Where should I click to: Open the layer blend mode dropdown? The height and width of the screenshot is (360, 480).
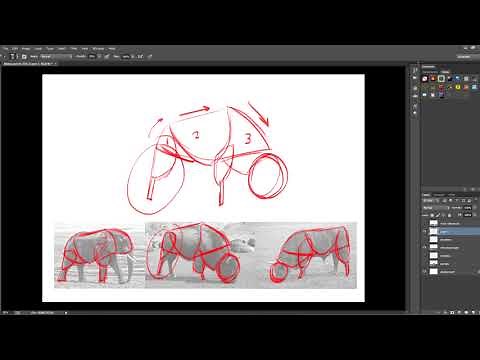436,207
